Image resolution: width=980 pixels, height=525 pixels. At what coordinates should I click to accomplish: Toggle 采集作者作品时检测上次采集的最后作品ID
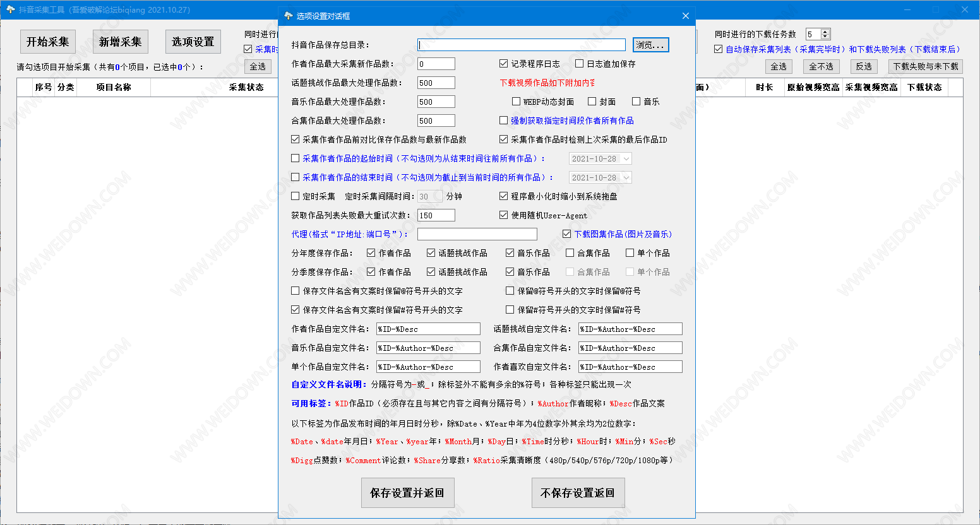[x=504, y=139]
